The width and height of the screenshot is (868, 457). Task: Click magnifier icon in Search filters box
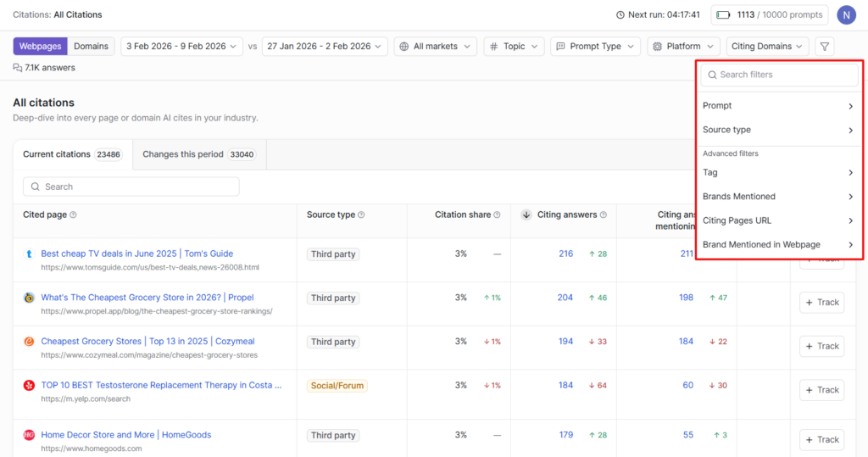click(x=712, y=75)
